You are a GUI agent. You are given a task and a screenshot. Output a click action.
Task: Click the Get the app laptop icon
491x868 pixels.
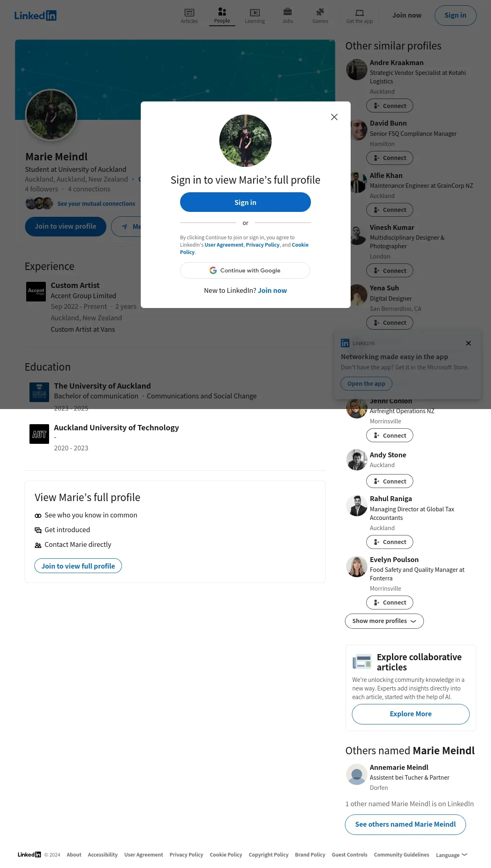coord(359,13)
